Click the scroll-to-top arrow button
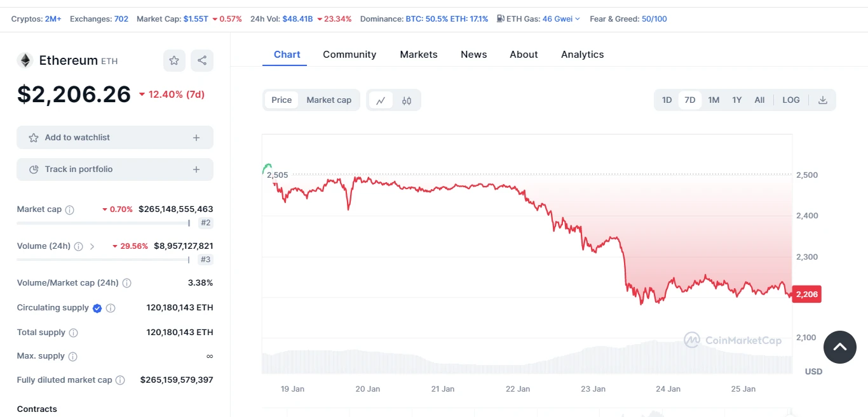This screenshot has height=417, width=868. [x=840, y=347]
